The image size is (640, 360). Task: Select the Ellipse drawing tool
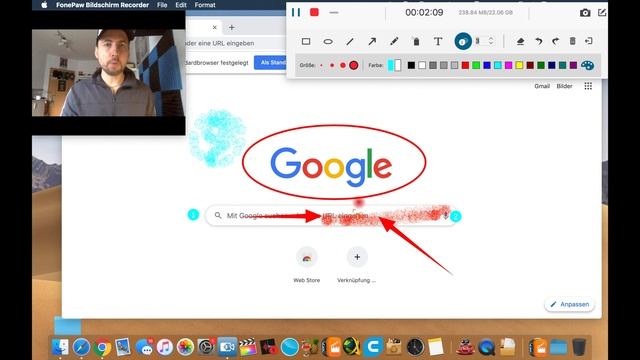328,41
